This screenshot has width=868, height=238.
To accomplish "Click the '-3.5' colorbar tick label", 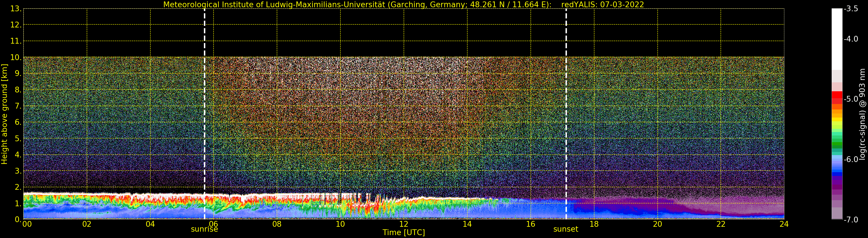I will (851, 9).
